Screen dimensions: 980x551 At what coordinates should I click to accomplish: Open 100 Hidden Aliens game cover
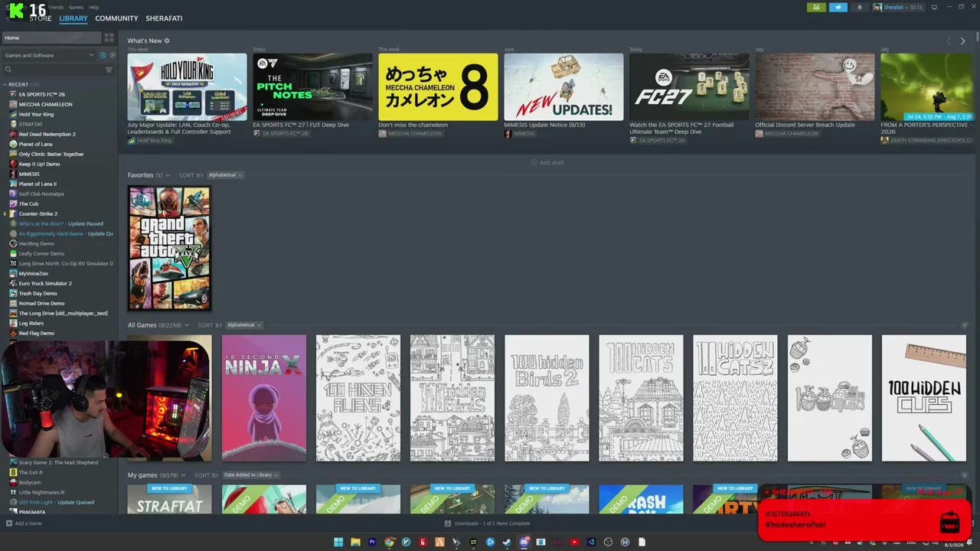pos(358,398)
